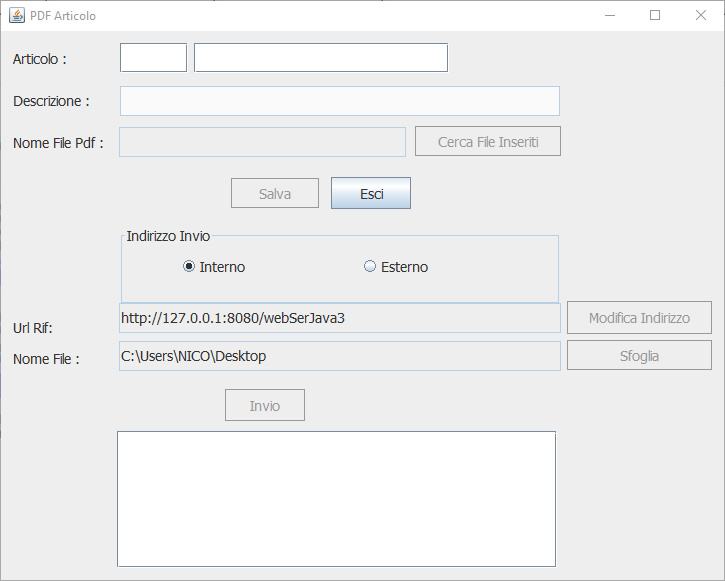
Task: Focus the long Articolo input field
Action: 321,58
